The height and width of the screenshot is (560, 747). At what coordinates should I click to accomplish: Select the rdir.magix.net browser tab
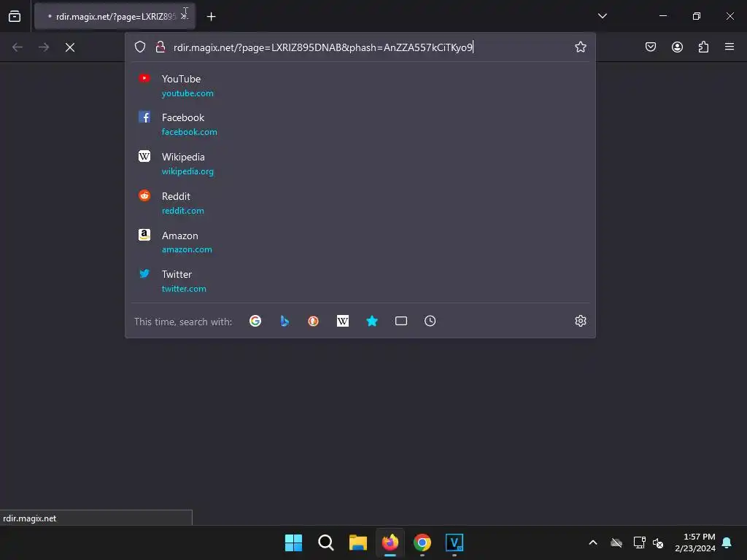115,16
